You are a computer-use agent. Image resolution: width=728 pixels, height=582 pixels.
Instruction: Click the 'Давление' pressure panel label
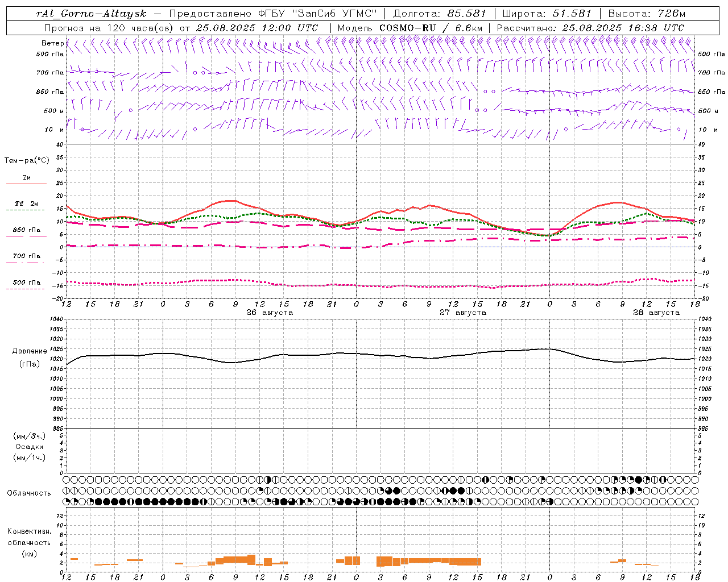coord(30,351)
